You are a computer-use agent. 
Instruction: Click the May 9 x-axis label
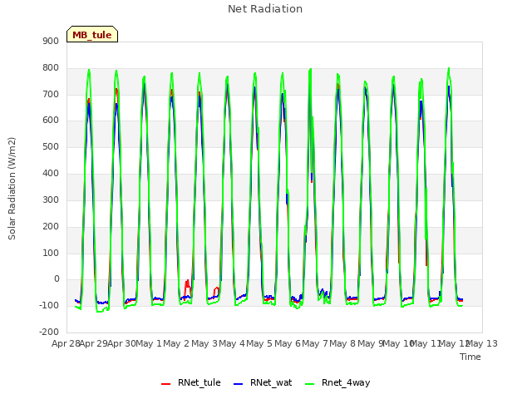point(370,343)
